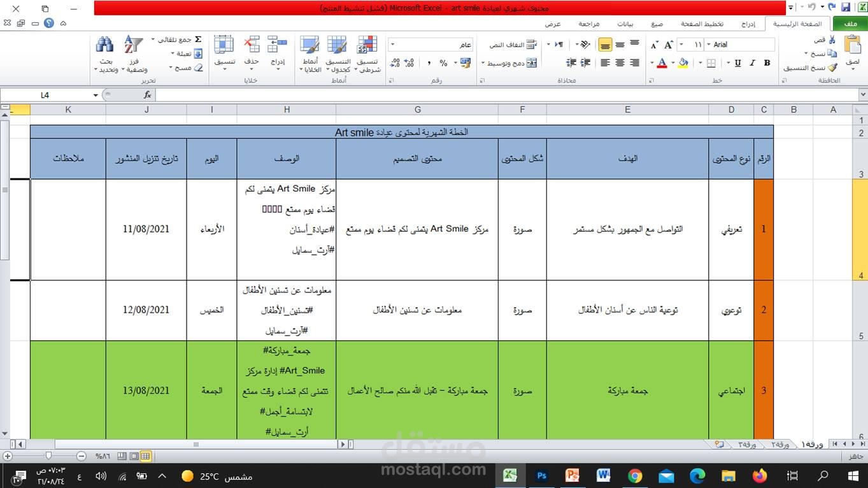Viewport: 868px width, 488px height.
Task: Click the insert new worksheet tab icon
Action: (x=720, y=444)
